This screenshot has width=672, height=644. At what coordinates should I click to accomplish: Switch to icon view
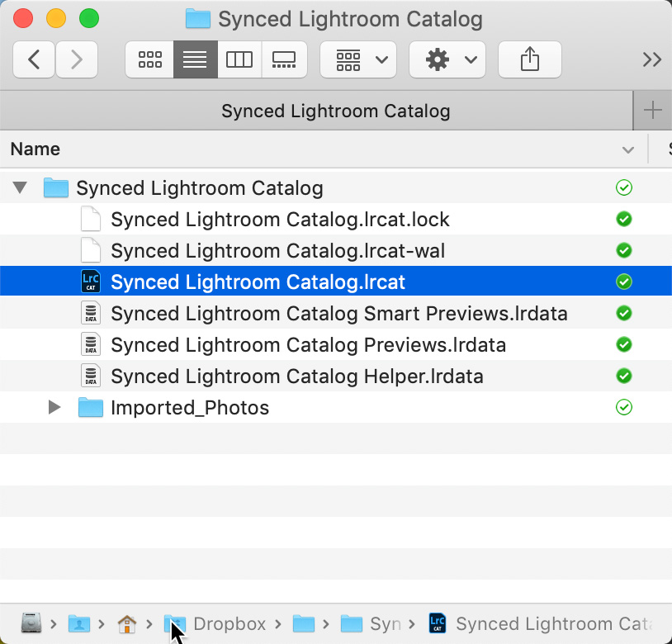click(x=149, y=59)
